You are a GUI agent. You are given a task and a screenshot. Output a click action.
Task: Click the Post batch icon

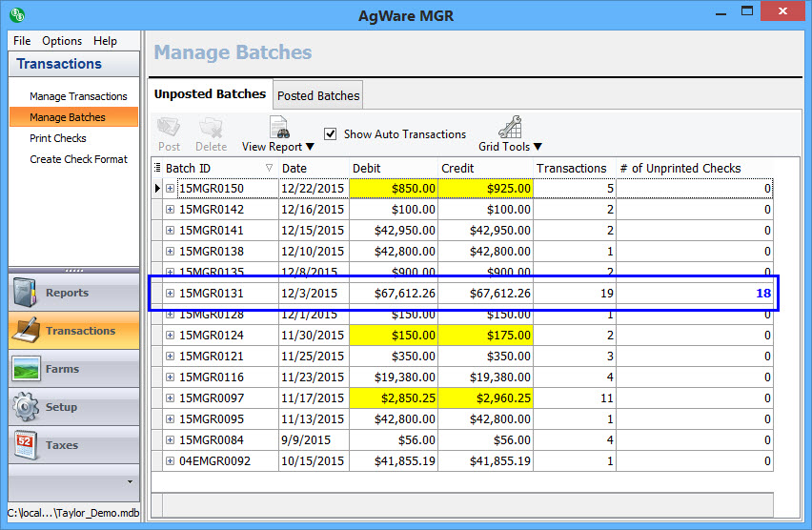pyautogui.click(x=169, y=127)
